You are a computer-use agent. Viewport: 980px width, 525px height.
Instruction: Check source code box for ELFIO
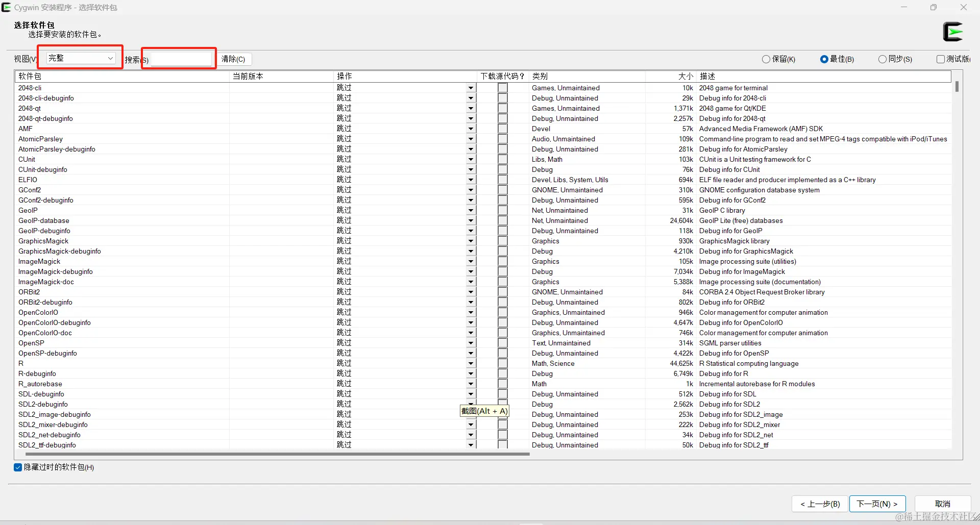503,180
